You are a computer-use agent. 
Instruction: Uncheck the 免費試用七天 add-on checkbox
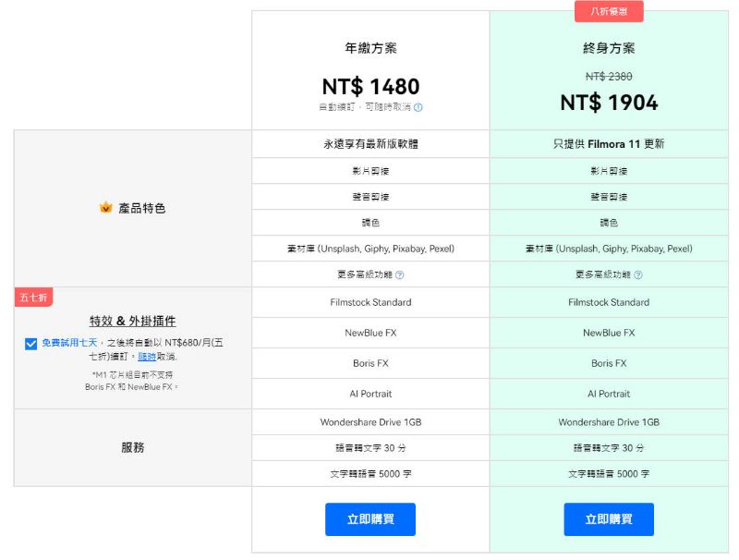click(31, 344)
